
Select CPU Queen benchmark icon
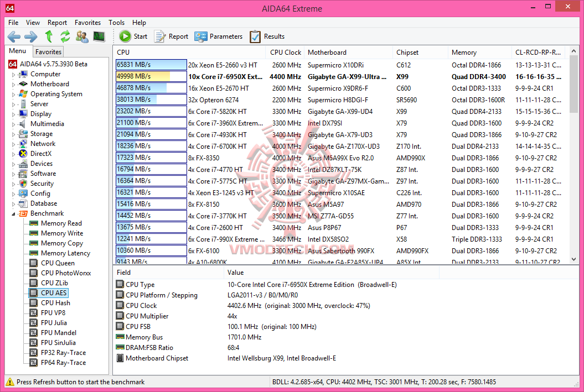point(34,263)
